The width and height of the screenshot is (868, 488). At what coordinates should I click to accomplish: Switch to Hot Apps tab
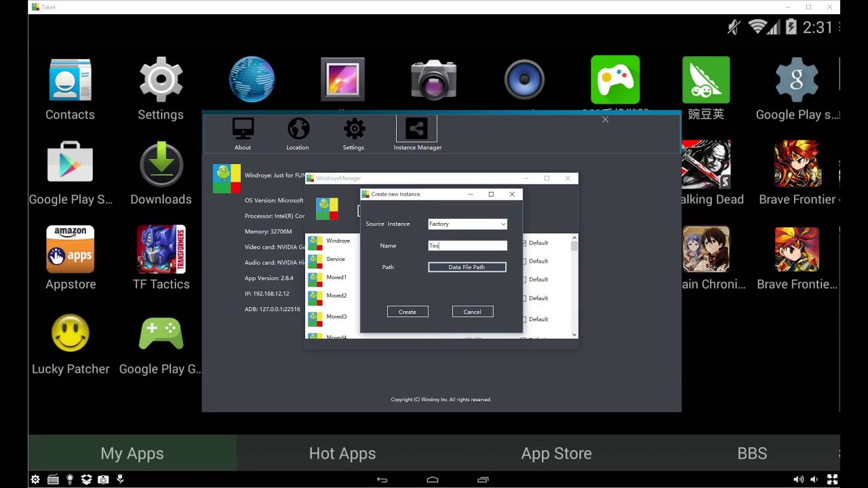(x=342, y=453)
